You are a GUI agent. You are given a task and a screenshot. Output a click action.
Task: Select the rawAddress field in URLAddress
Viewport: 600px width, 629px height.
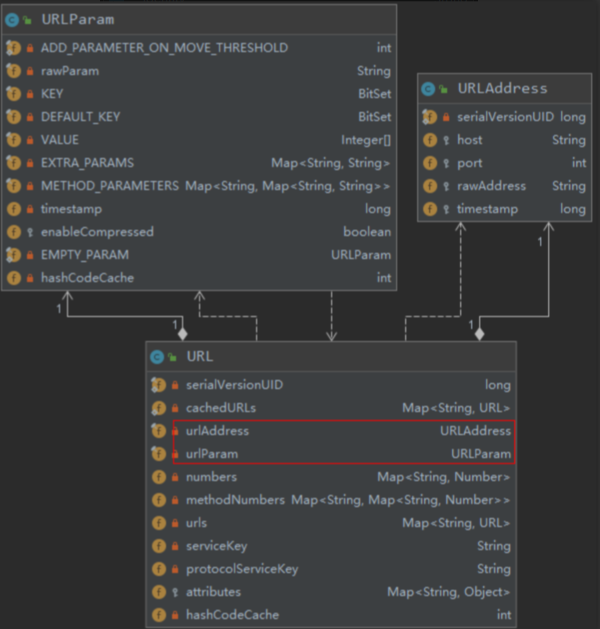492,186
